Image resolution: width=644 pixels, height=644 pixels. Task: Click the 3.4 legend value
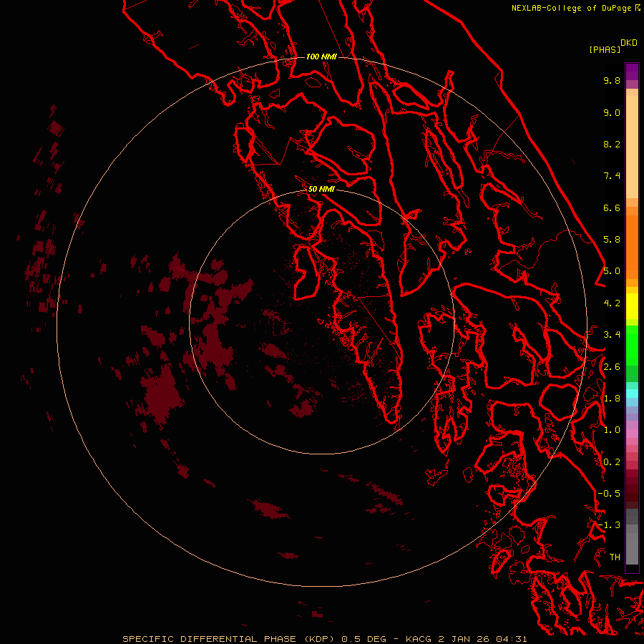[612, 335]
